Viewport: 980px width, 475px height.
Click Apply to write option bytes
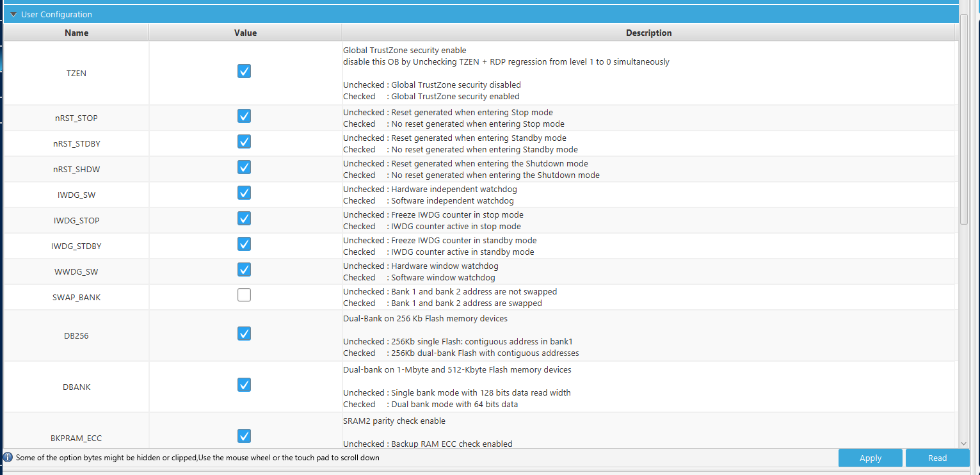click(870, 458)
